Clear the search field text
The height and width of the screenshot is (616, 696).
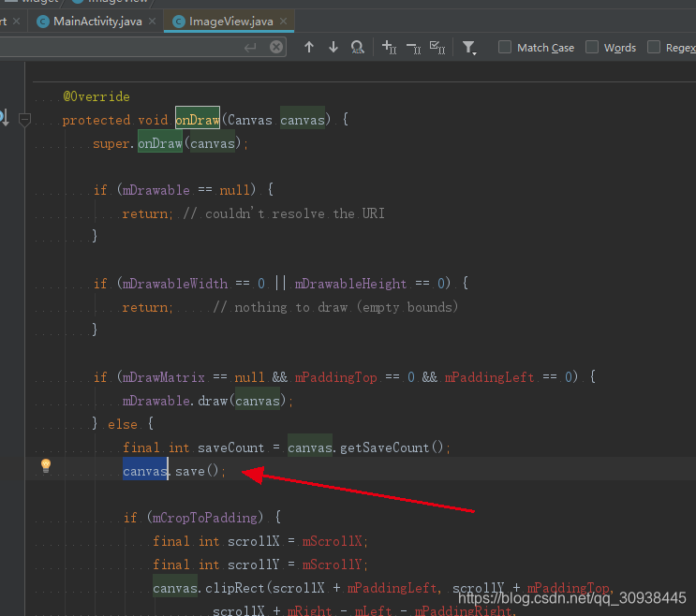click(x=276, y=47)
